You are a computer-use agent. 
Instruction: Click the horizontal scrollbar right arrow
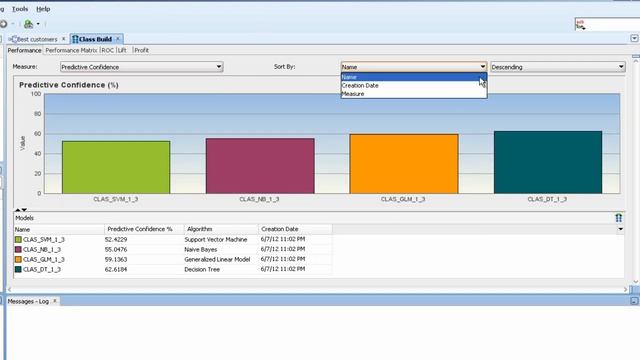click(x=625, y=289)
